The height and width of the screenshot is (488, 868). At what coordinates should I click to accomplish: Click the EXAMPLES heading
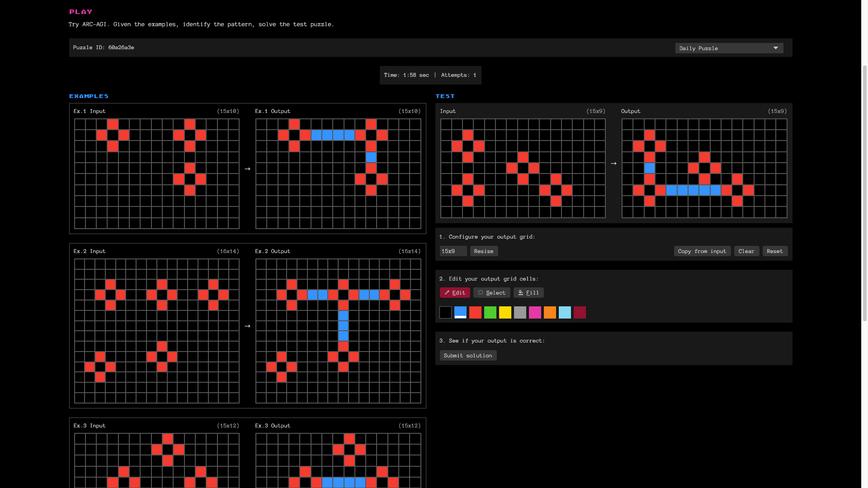[x=89, y=96]
